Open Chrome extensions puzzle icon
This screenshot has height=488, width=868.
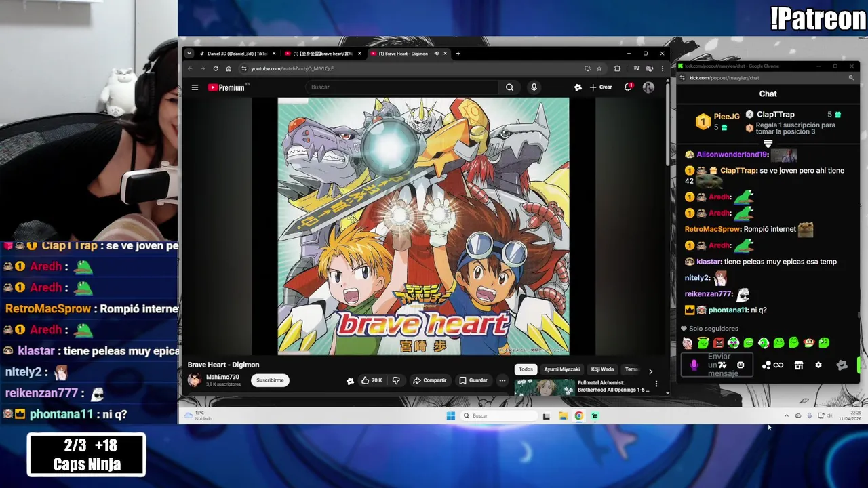coord(617,68)
